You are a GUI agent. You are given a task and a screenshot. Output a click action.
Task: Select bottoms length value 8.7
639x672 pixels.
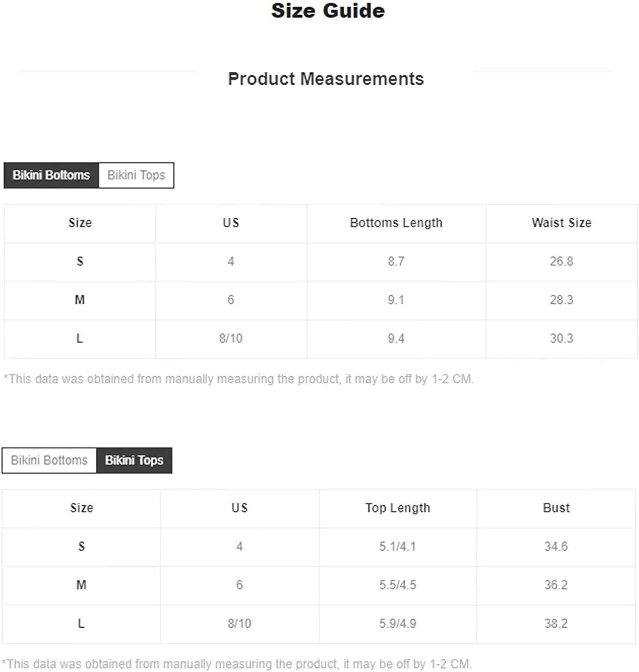396,261
